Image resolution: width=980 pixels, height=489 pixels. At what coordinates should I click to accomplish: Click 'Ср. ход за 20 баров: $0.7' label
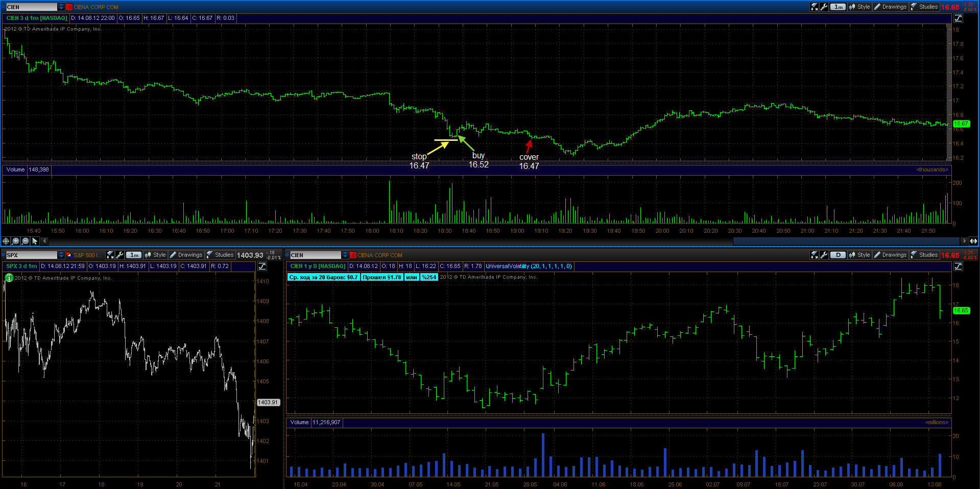click(x=324, y=277)
